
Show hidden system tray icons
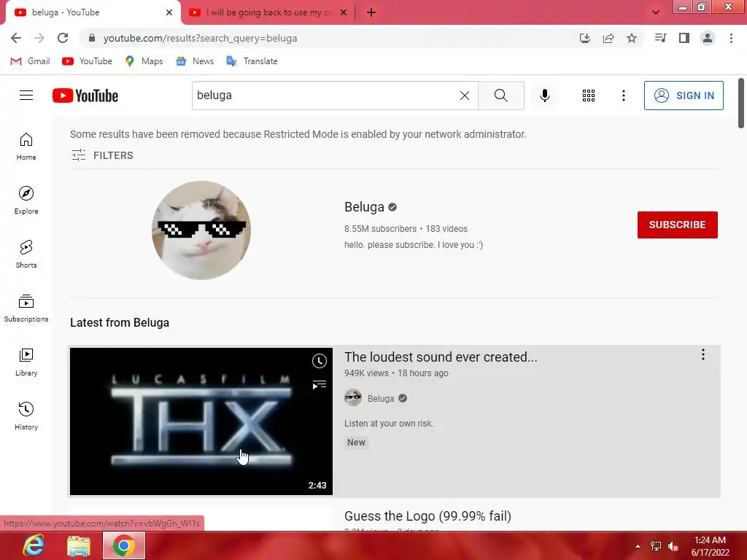click(x=638, y=545)
